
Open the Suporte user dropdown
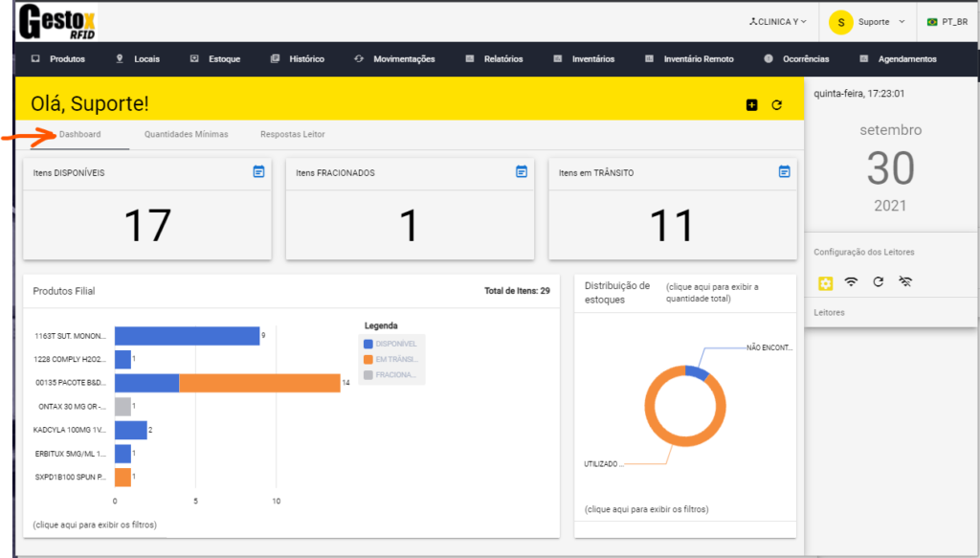pos(868,21)
